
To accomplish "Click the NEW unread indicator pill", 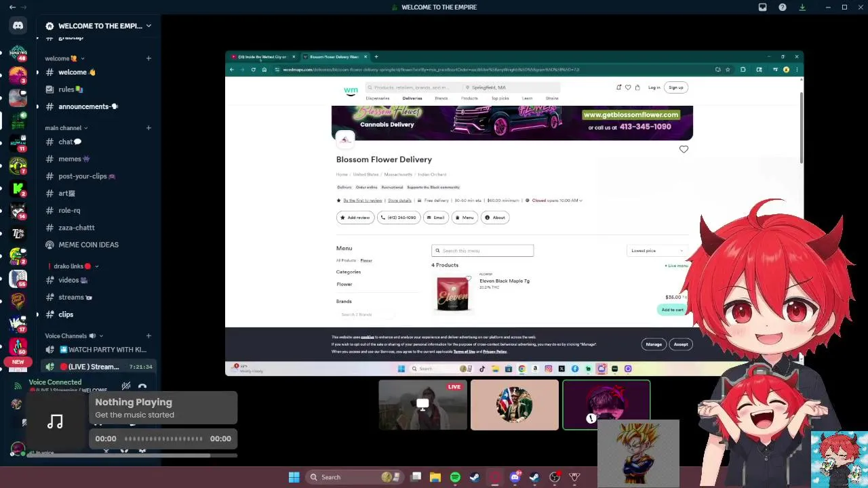I will [x=18, y=362].
